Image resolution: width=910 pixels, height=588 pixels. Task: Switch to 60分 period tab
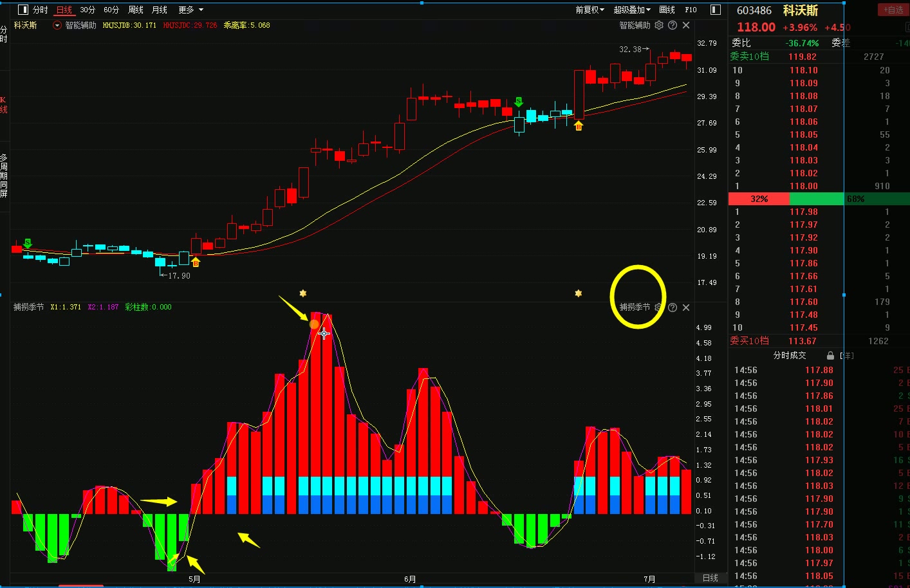111,10
